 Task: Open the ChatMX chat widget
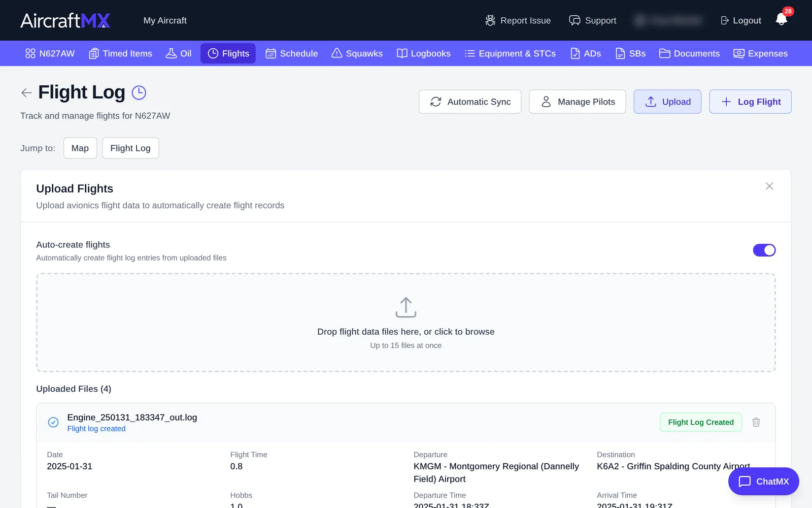764,481
